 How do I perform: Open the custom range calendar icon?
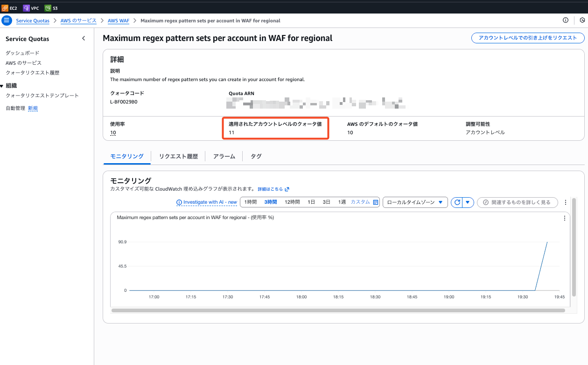point(375,202)
